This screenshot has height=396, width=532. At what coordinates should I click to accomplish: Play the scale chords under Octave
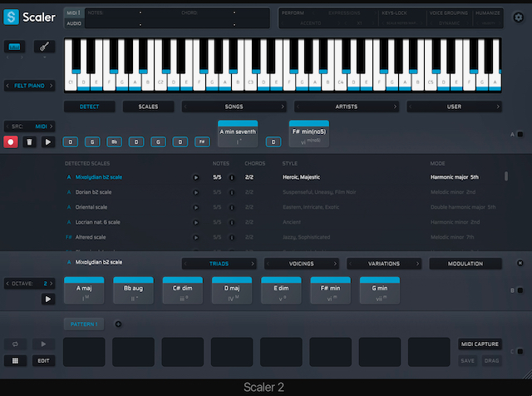click(x=48, y=299)
